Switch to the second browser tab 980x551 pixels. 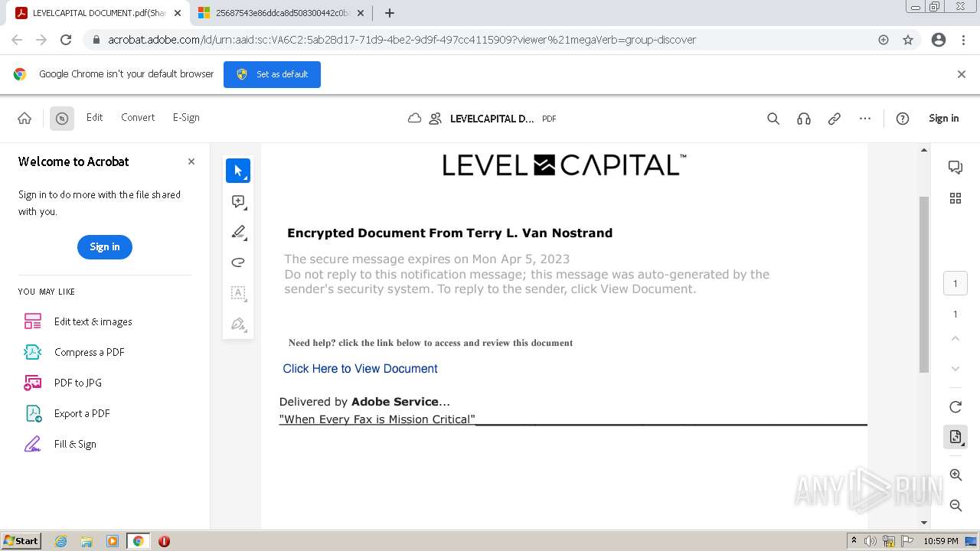tap(280, 13)
